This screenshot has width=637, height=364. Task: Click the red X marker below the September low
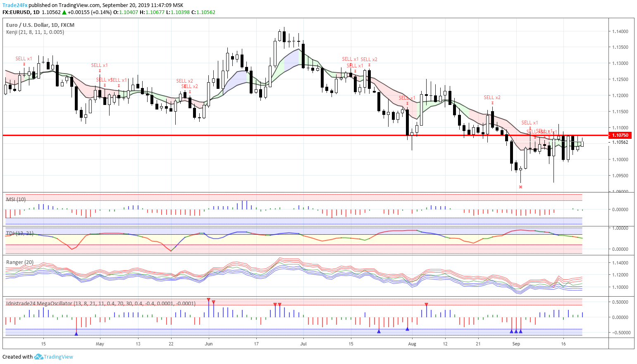point(520,187)
